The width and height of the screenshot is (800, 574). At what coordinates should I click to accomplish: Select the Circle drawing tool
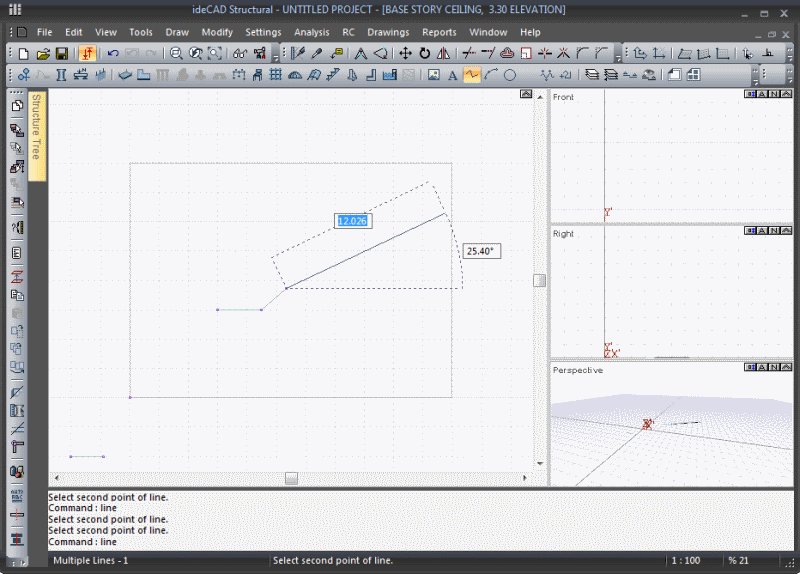pos(510,76)
